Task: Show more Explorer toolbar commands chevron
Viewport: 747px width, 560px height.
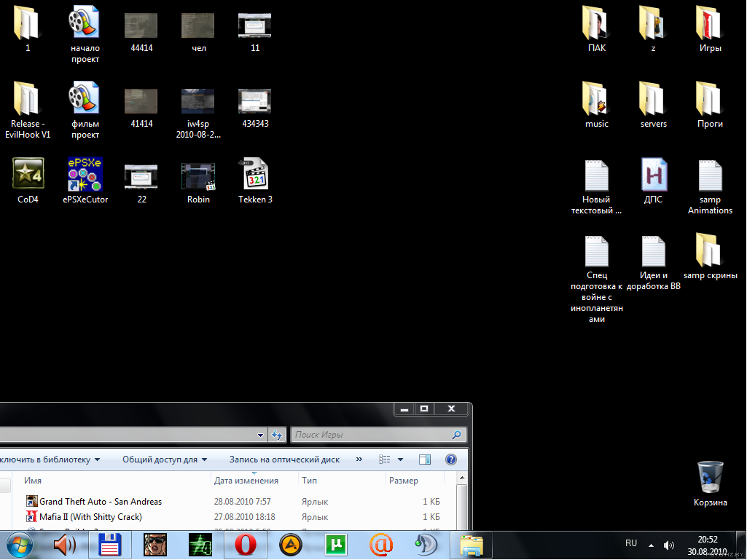Action: pyautogui.click(x=359, y=459)
